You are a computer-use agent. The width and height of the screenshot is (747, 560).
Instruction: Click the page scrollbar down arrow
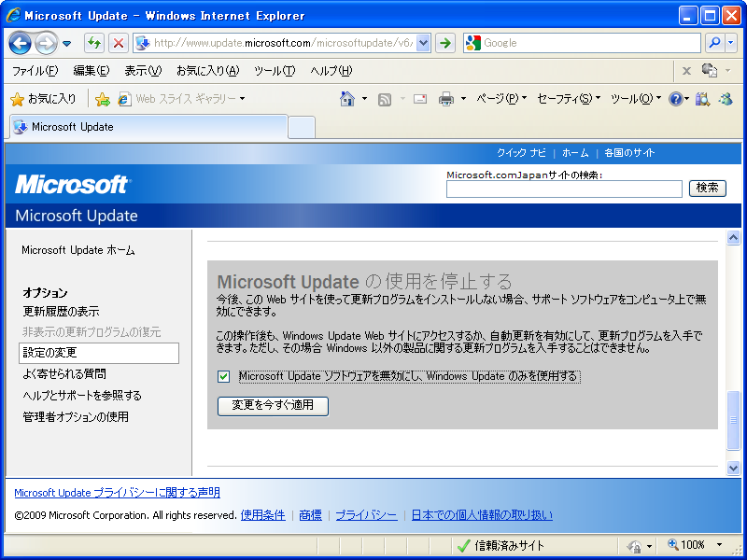coord(733,469)
